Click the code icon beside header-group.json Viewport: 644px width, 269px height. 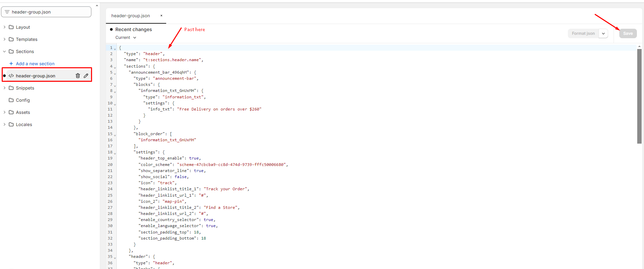point(11,76)
